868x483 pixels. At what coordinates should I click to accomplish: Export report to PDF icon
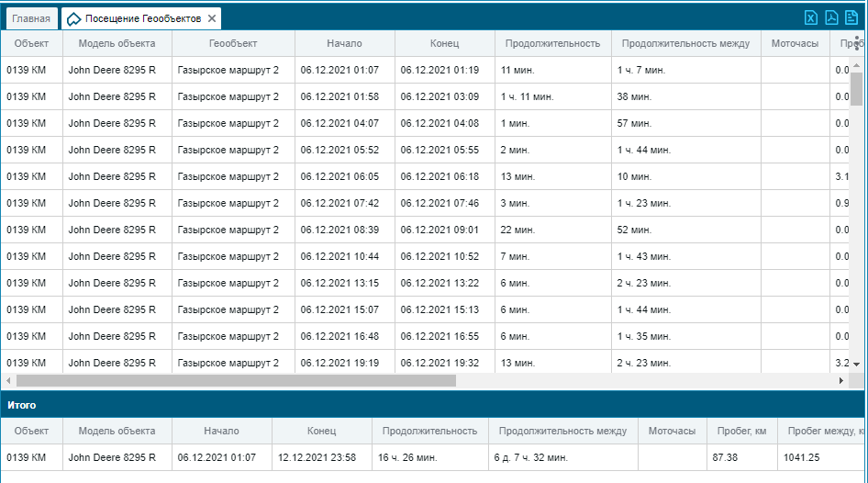tap(831, 17)
